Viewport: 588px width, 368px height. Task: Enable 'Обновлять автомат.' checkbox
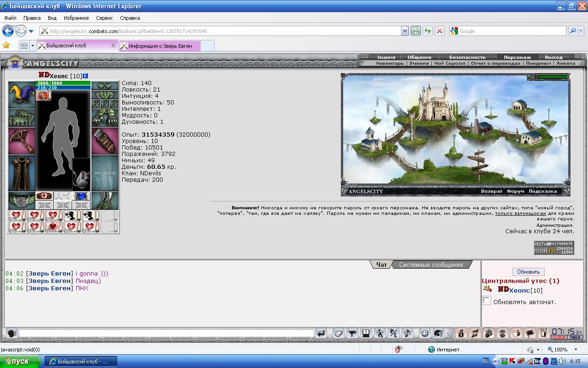coord(486,300)
